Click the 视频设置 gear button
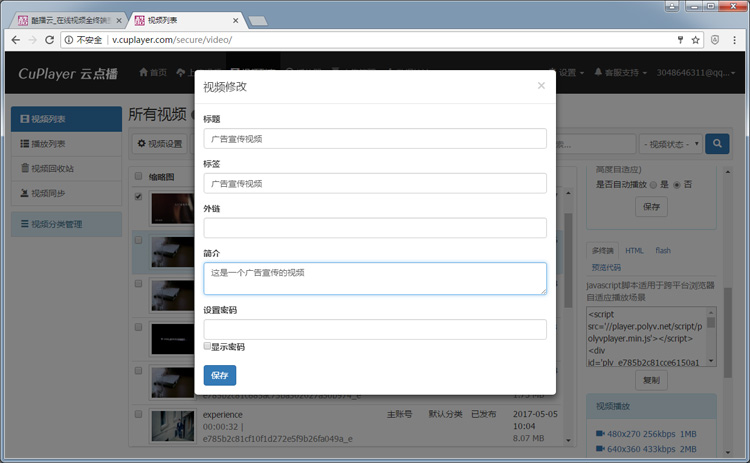 (160, 144)
